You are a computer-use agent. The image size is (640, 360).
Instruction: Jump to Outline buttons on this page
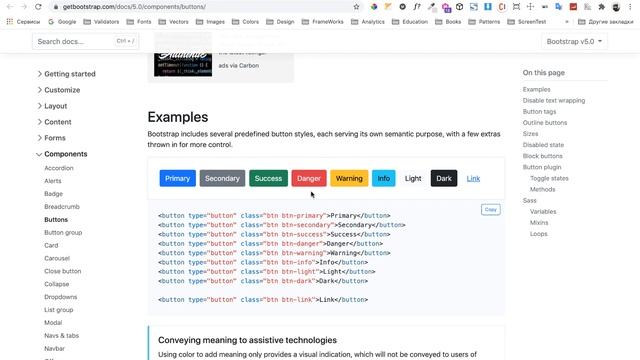(545, 122)
